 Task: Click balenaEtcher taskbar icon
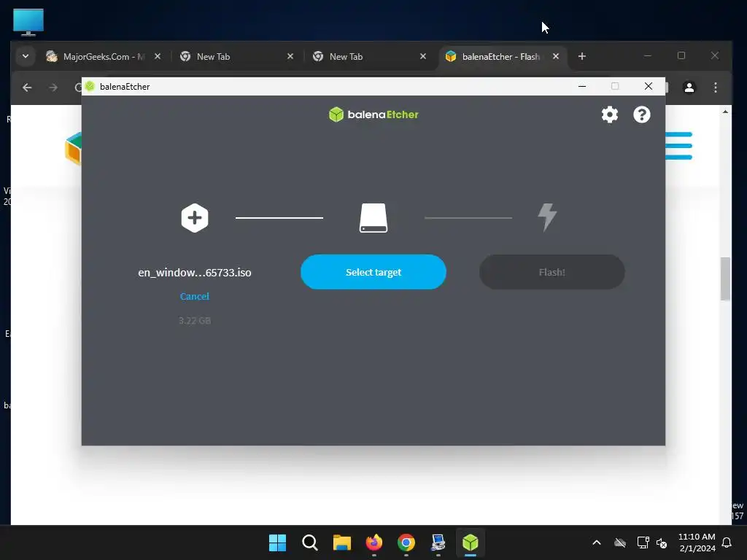471,542
